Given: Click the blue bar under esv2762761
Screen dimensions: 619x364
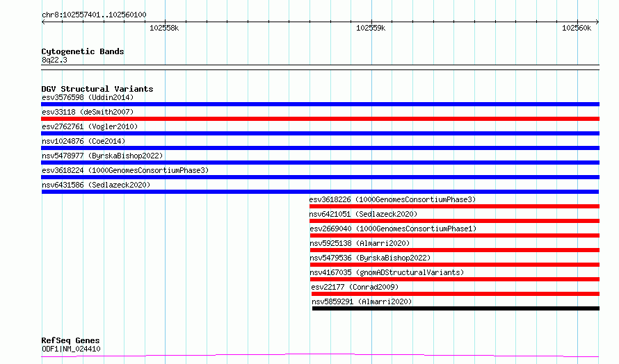Looking at the screenshot, I should pyautogui.click(x=320, y=133).
